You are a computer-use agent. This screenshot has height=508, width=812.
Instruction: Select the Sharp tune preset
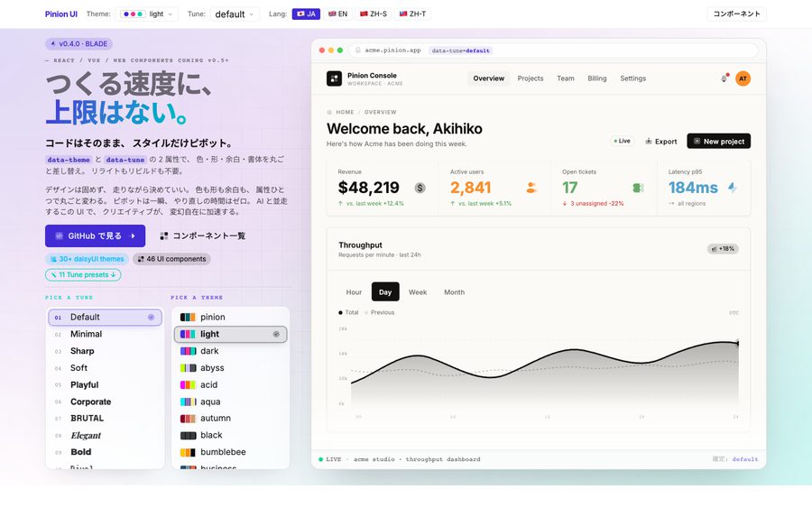click(106, 351)
